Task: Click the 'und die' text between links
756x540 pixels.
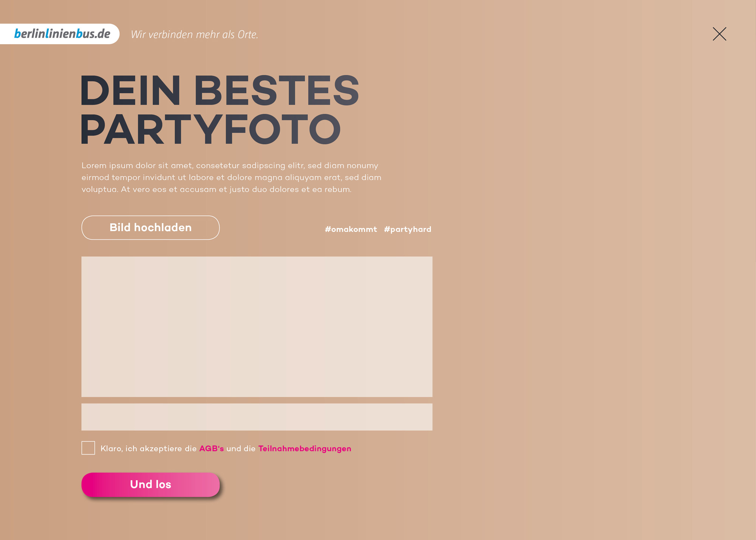Action: (241, 448)
